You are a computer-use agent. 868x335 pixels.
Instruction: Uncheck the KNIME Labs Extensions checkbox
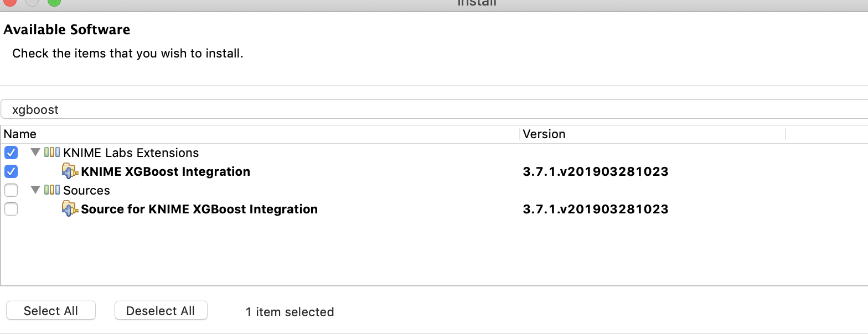pos(11,153)
